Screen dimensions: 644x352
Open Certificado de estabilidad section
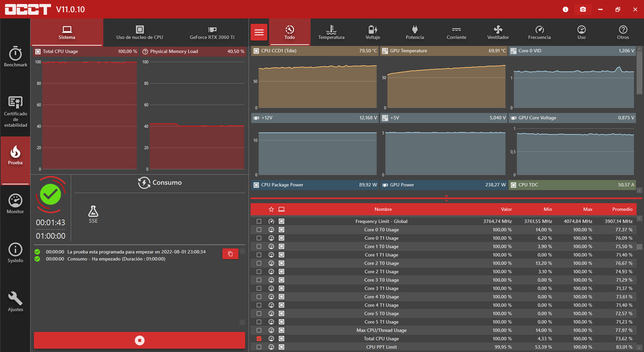(x=16, y=112)
